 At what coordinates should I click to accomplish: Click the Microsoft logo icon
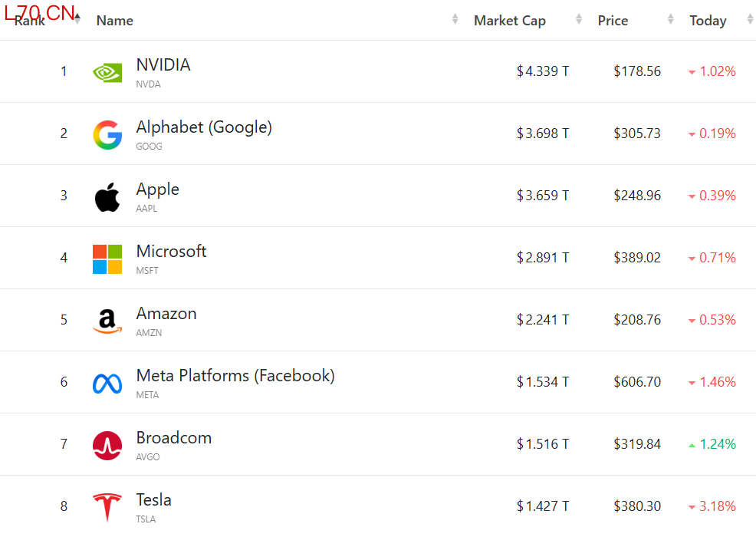107,259
